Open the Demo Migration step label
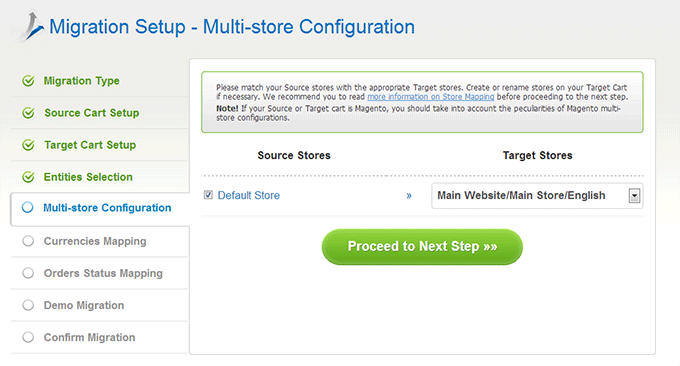Image resolution: width=680 pixels, height=366 pixels. (84, 305)
